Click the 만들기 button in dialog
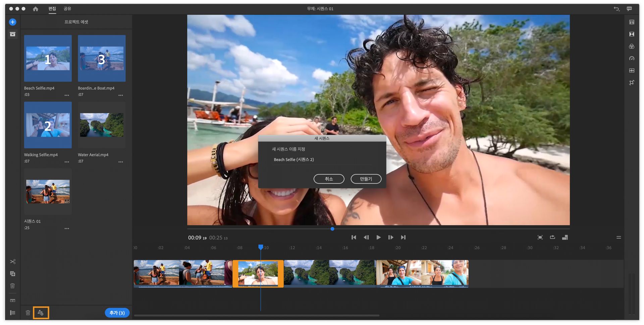Screen dimensions: 644x325 [x=366, y=179]
